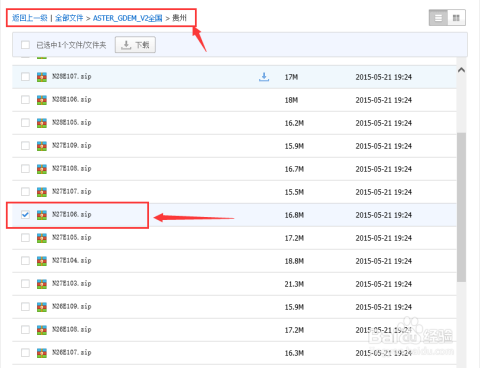
Task: Switch to grid thumbnail view
Action: 456,18
